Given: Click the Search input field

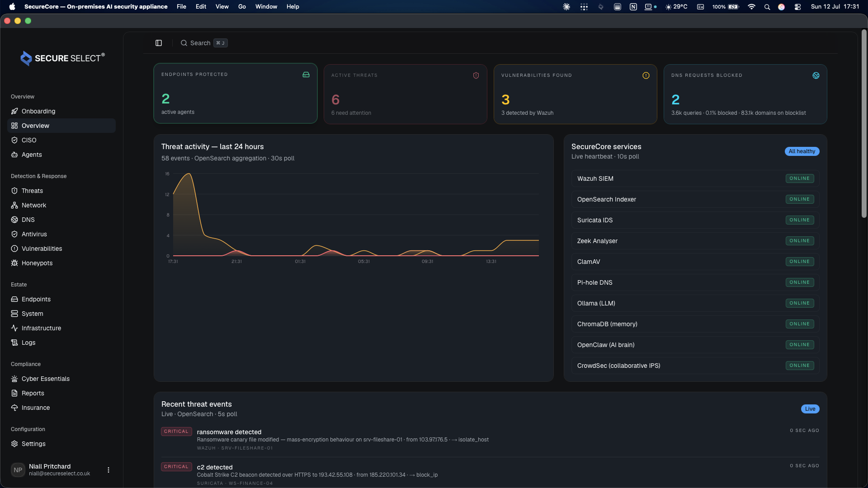Looking at the screenshot, I should point(204,43).
